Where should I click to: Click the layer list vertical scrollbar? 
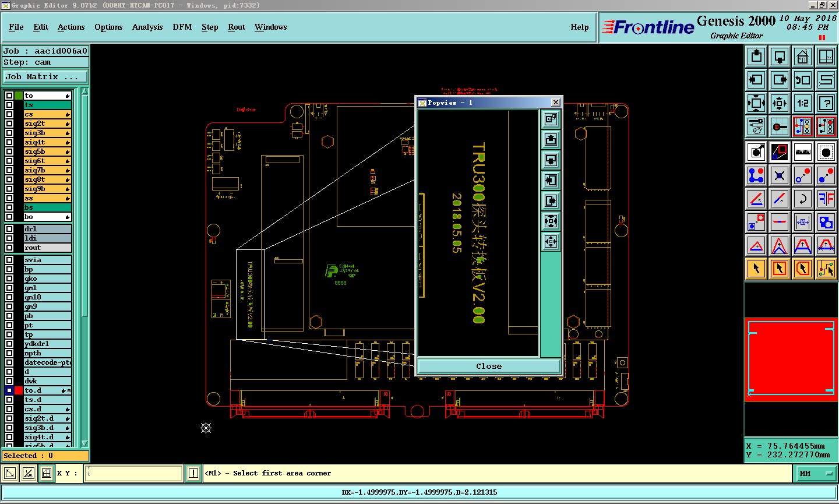coord(85,268)
